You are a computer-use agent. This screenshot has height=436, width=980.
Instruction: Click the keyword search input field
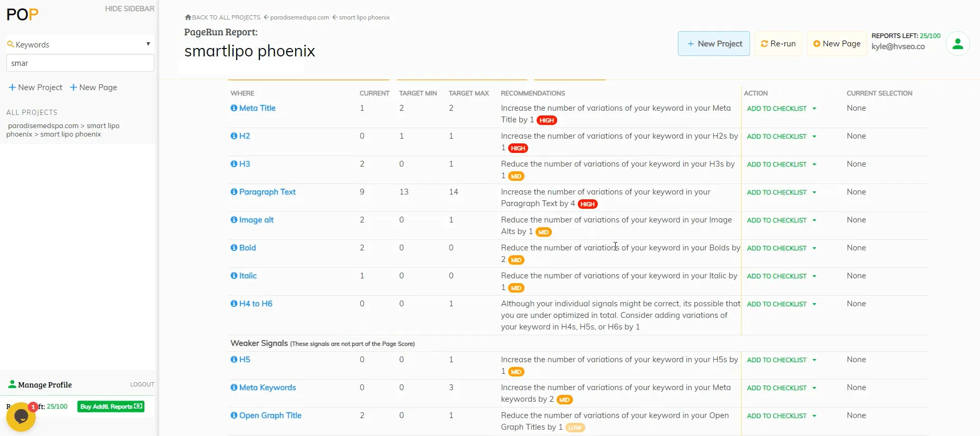80,63
